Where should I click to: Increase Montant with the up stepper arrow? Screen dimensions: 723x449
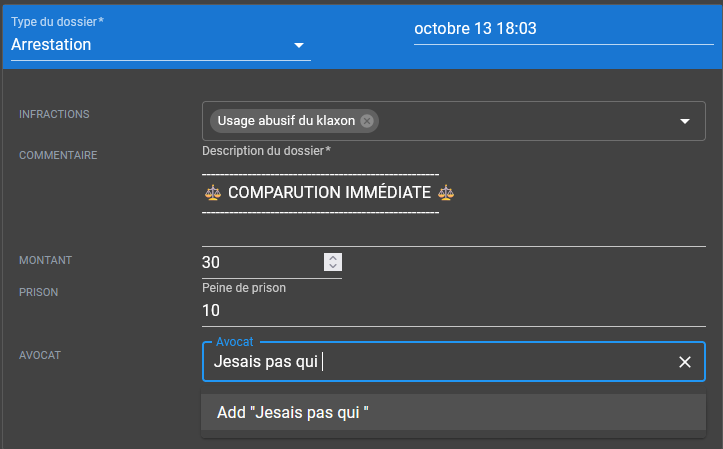pyautogui.click(x=334, y=258)
